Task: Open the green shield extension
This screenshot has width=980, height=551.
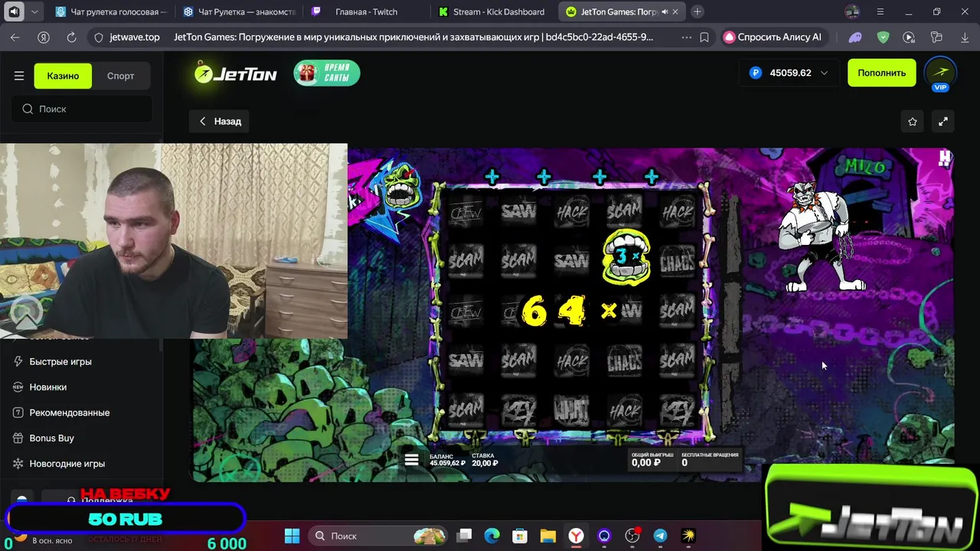Action: click(883, 37)
